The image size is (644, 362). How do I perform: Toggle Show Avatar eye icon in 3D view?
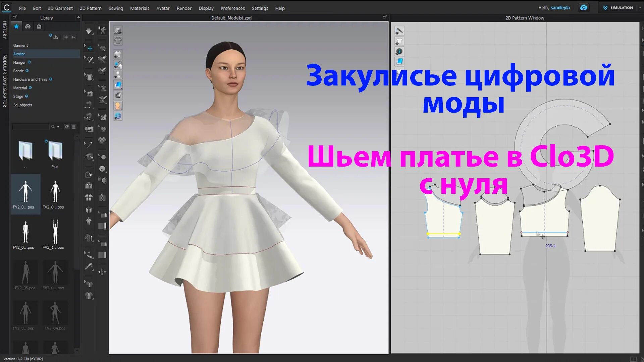[118, 75]
